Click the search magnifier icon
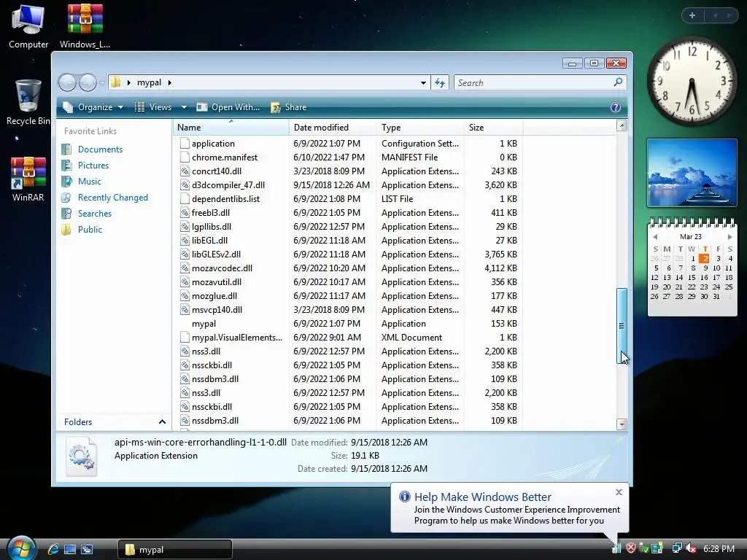Screen dimensions: 747x560 [618, 82]
